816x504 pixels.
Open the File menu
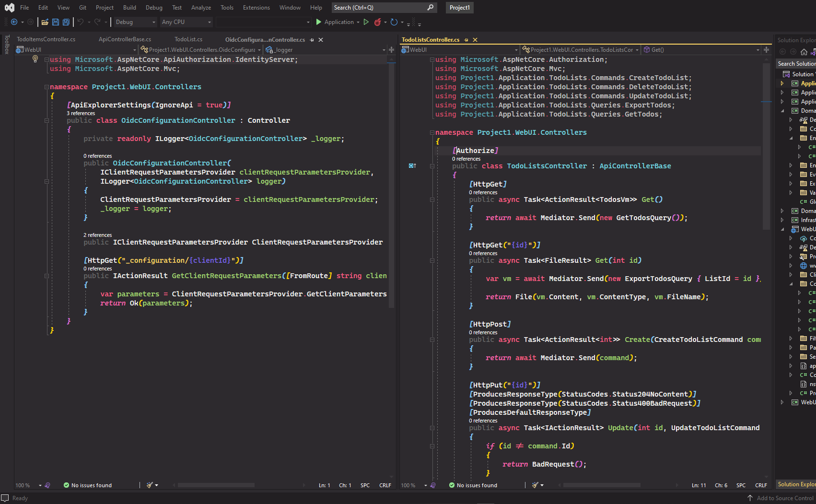click(24, 8)
